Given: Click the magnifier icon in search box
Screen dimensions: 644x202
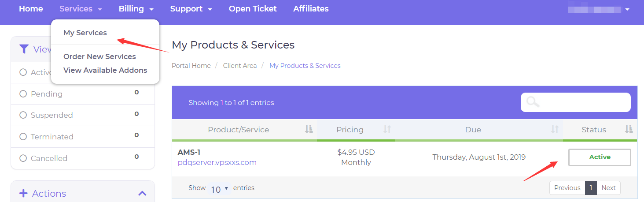Looking at the screenshot, I should point(533,102).
